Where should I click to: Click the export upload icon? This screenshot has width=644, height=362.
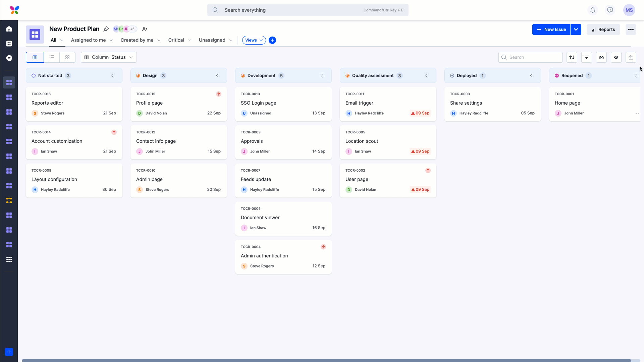(631, 57)
